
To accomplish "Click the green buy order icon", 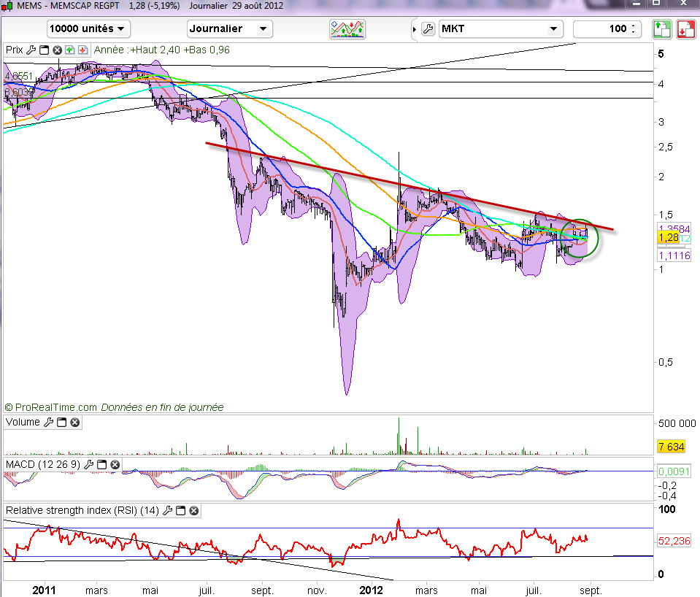I will 661,29.
